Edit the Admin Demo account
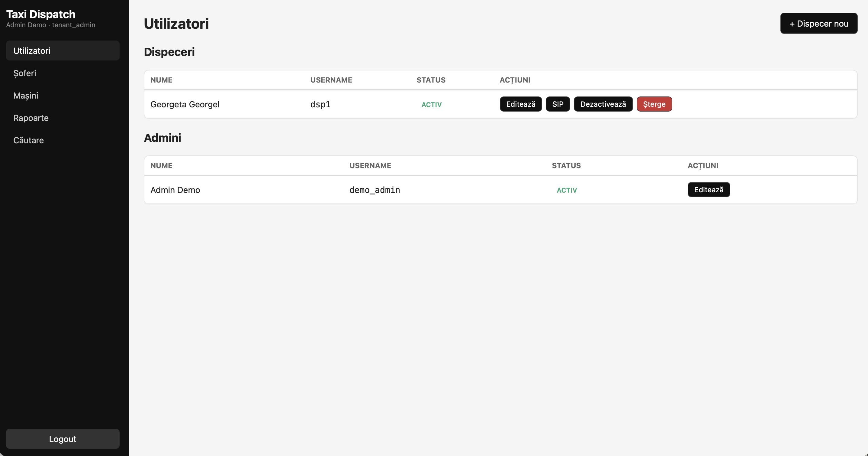This screenshot has height=456, width=868. tap(708, 190)
